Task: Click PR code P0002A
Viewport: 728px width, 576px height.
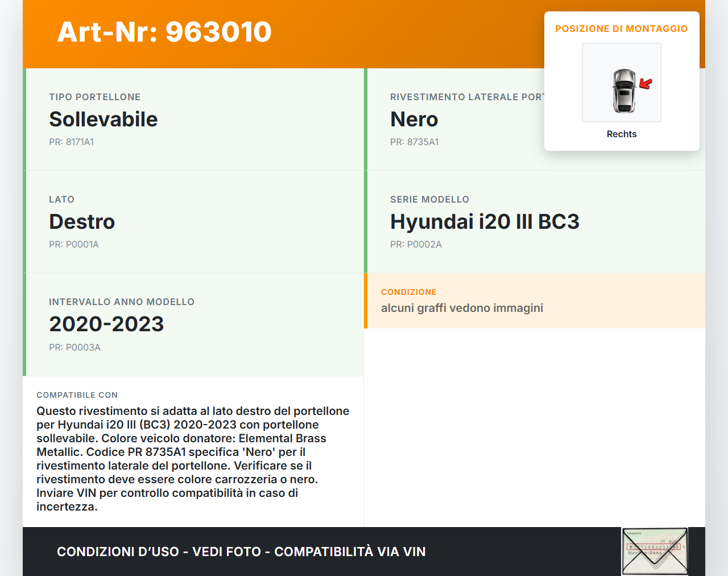Action: tap(416, 245)
